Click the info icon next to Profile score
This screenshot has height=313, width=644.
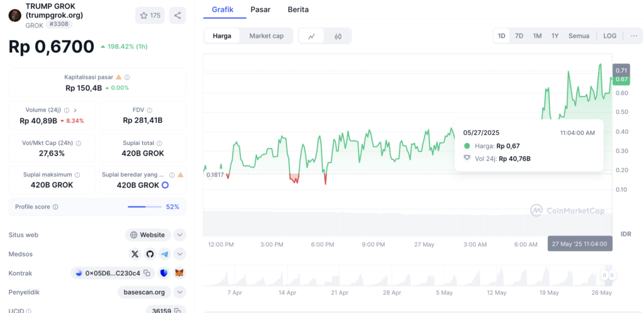click(55, 207)
